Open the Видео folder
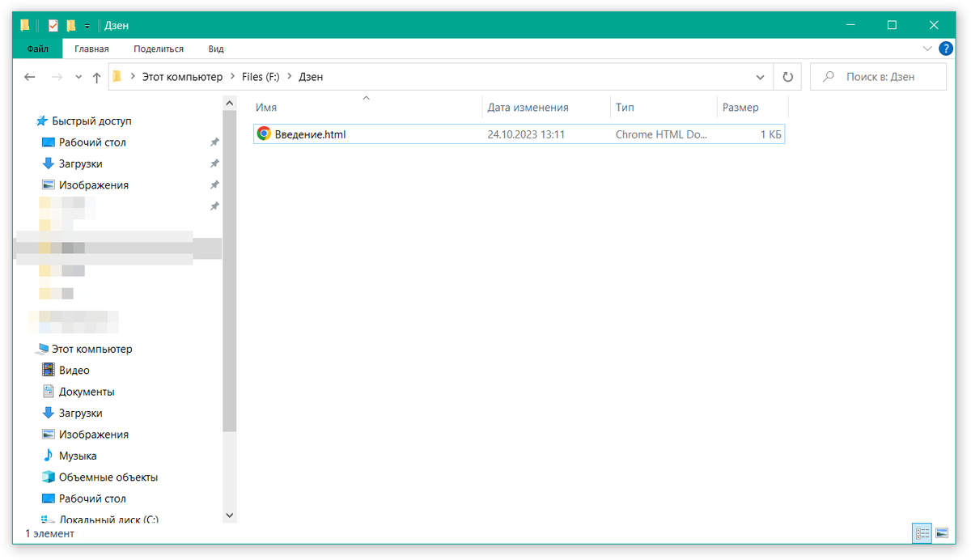The image size is (971, 560). tap(74, 370)
